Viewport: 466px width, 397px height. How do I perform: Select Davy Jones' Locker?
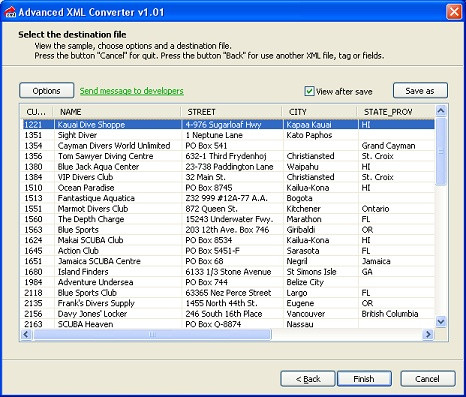(x=228, y=314)
